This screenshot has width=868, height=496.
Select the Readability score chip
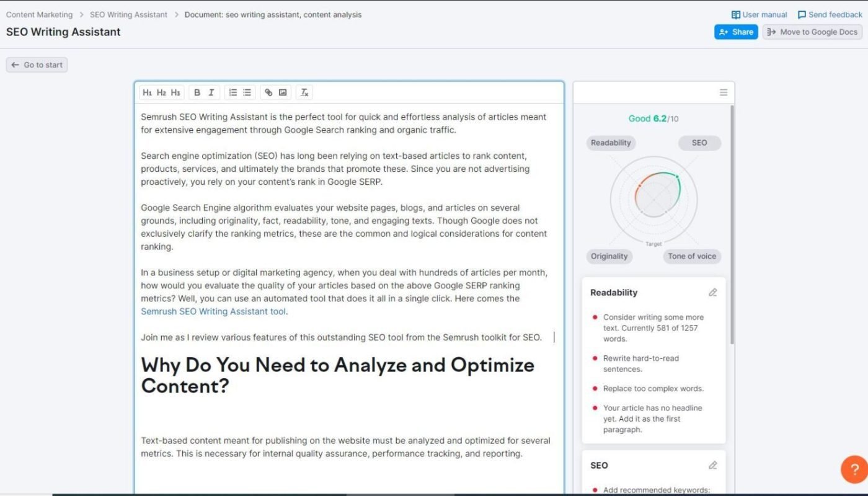[611, 143]
